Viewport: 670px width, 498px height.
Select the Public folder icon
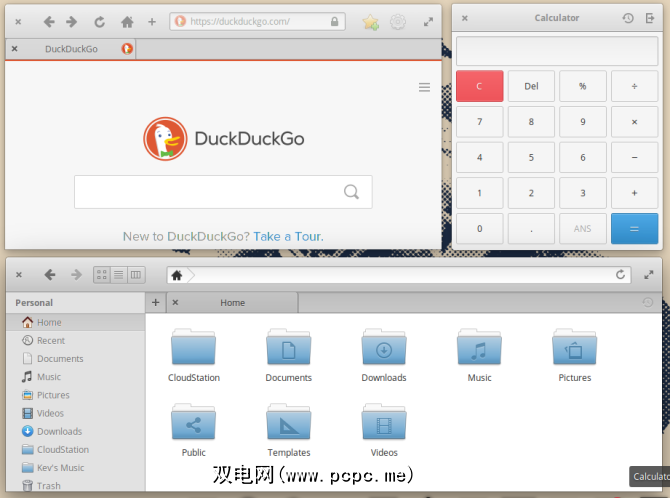(194, 421)
